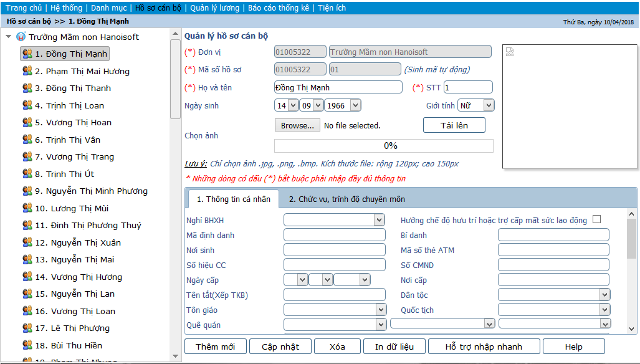The image size is (640, 364).
Task: Click the Browse... file button
Action: click(297, 125)
